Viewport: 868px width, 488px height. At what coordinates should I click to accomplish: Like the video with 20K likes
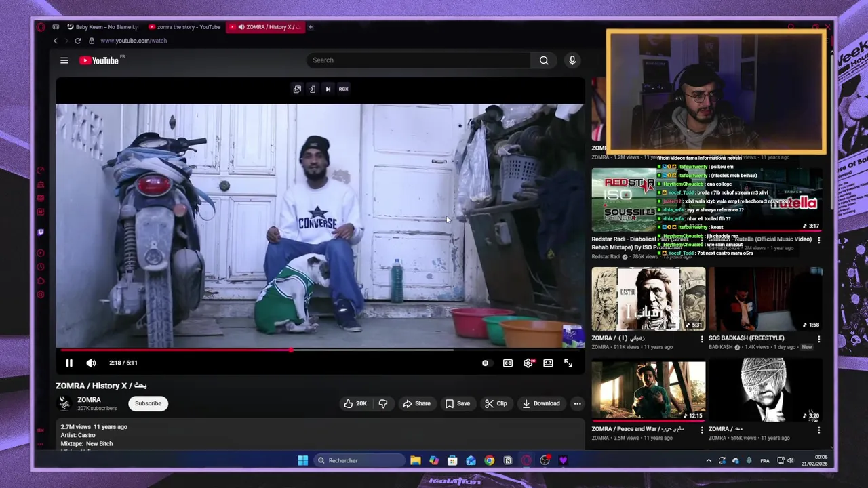coord(355,403)
